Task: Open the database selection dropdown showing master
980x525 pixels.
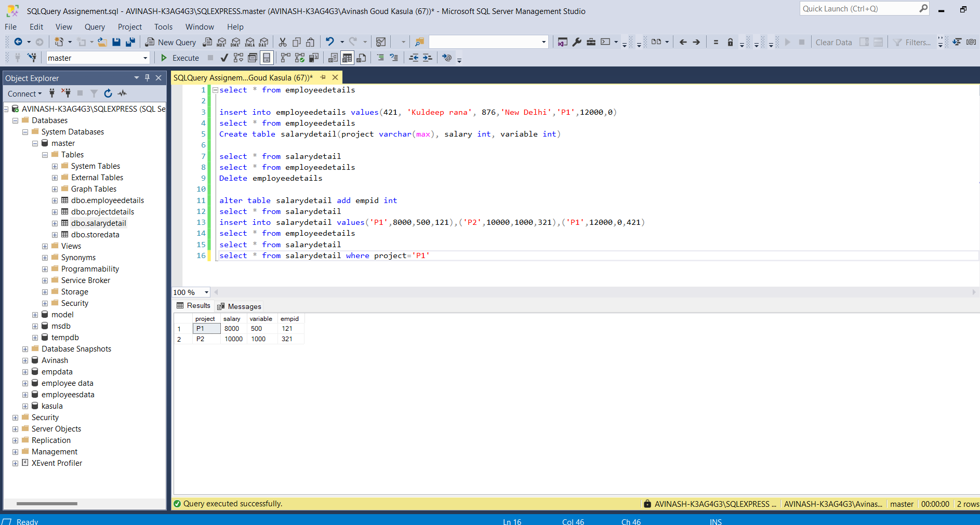Action: click(x=145, y=58)
